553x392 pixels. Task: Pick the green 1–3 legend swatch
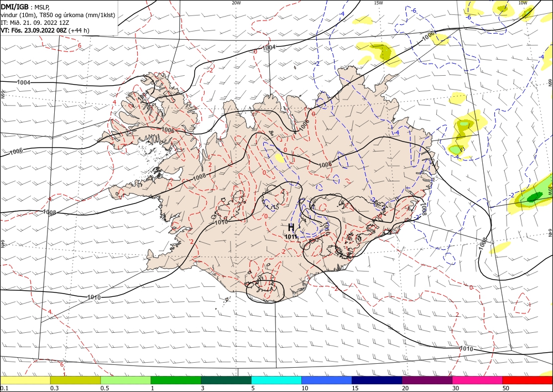(176, 380)
